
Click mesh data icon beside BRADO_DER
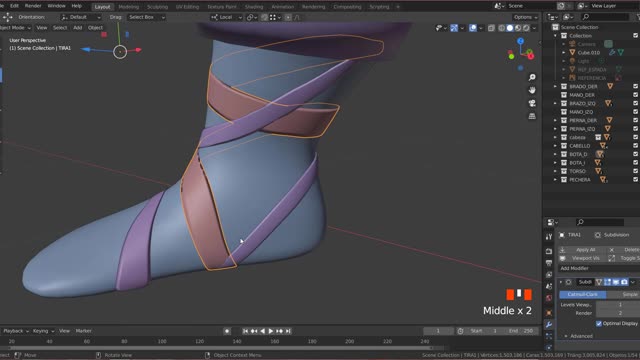[610, 86]
